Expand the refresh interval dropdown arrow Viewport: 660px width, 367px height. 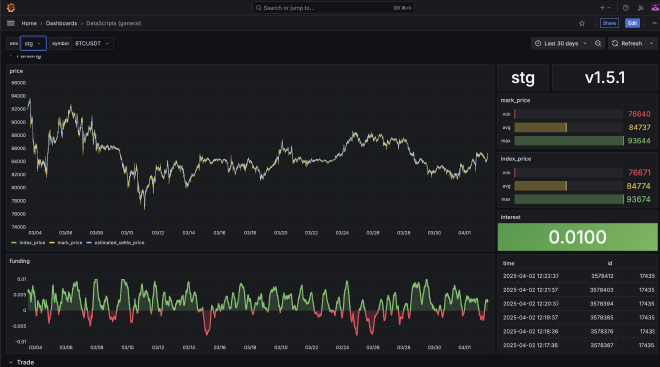[652, 43]
